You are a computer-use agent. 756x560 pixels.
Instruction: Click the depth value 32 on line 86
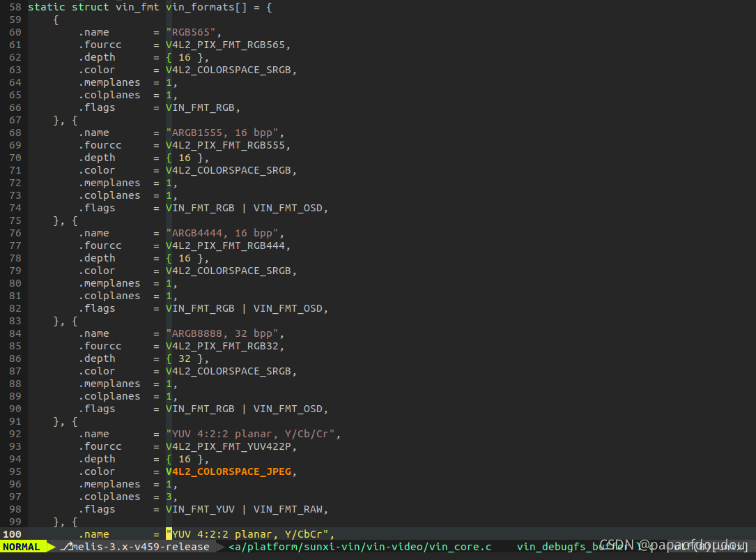[185, 358]
